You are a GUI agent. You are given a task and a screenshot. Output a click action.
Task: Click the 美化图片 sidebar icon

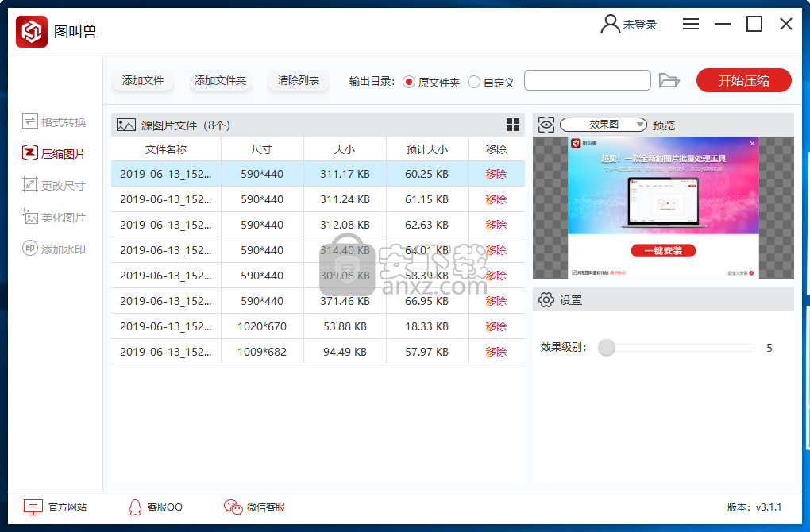click(30, 217)
